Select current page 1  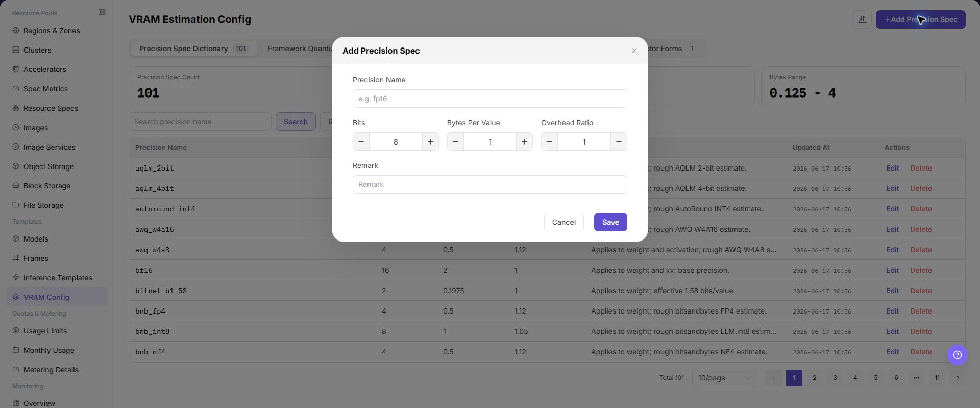[x=794, y=378]
